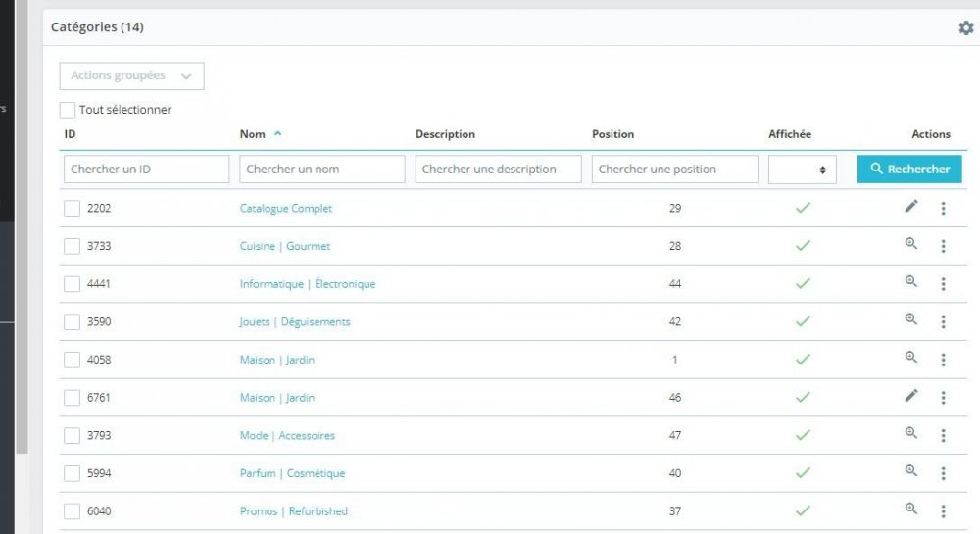Click the Chercher un ID field
The width and height of the screenshot is (980, 534).
tap(146, 170)
